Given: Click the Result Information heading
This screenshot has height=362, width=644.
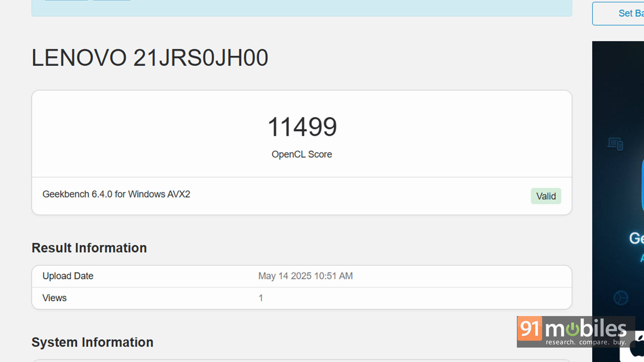Looking at the screenshot, I should click(89, 248).
